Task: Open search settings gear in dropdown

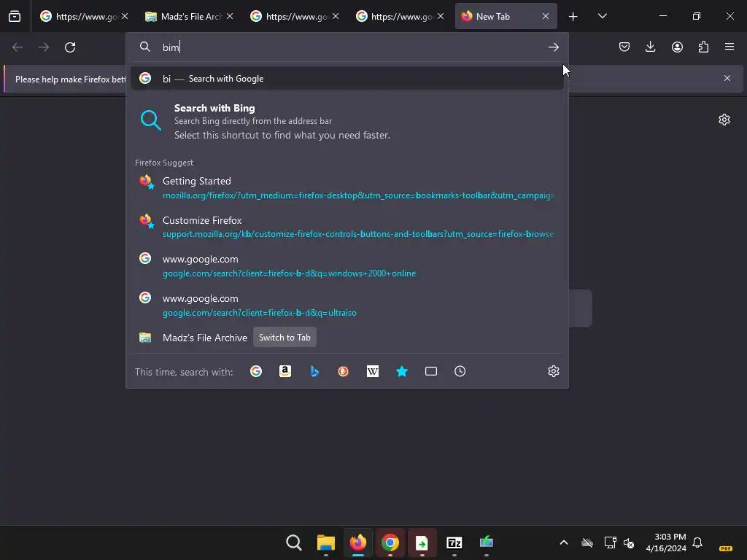Action: click(x=553, y=371)
